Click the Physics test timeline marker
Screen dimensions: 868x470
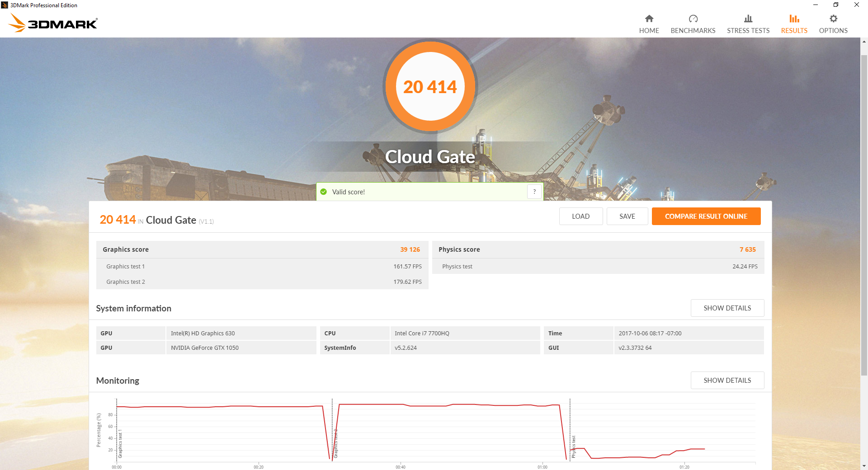(x=573, y=446)
